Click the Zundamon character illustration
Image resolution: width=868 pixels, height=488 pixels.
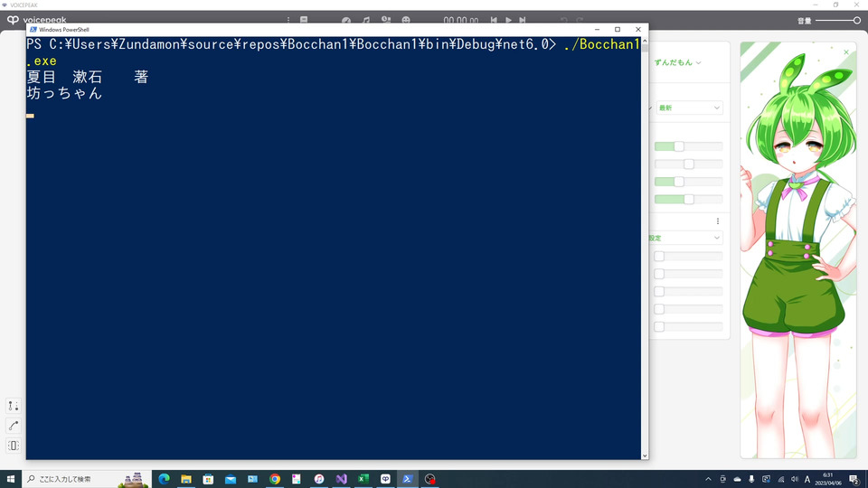798,250
